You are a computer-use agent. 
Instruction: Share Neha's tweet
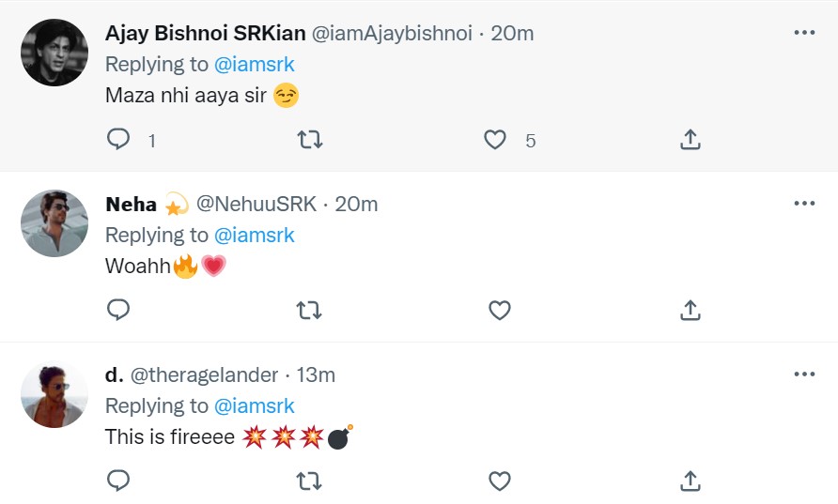(x=690, y=310)
